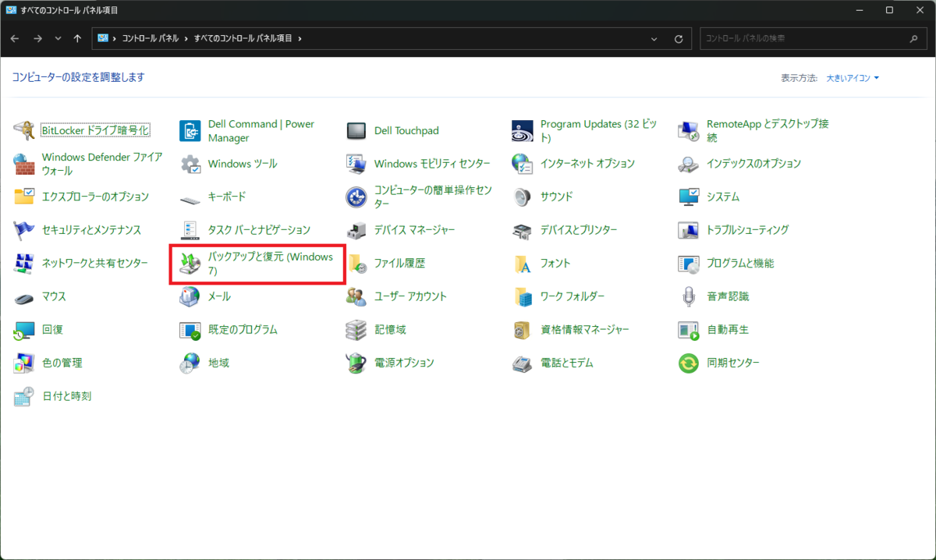Viewport: 936px width, 560px height.
Task: Open ネットワークと共有センター icon
Action: coord(24,263)
